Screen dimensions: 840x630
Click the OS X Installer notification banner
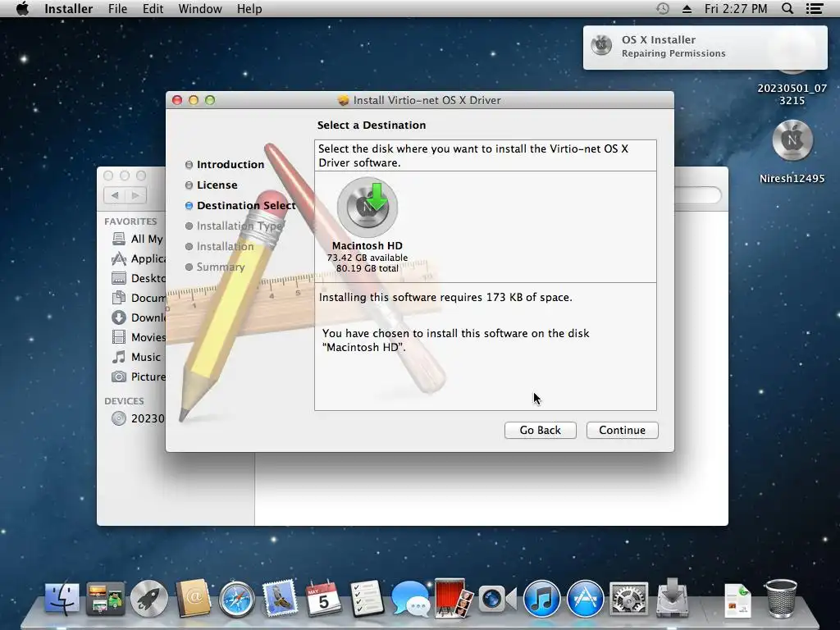(x=705, y=47)
